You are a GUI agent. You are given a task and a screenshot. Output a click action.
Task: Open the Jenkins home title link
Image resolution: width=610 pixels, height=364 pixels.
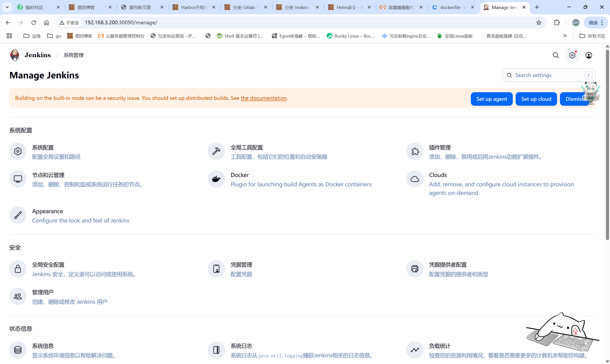point(37,55)
